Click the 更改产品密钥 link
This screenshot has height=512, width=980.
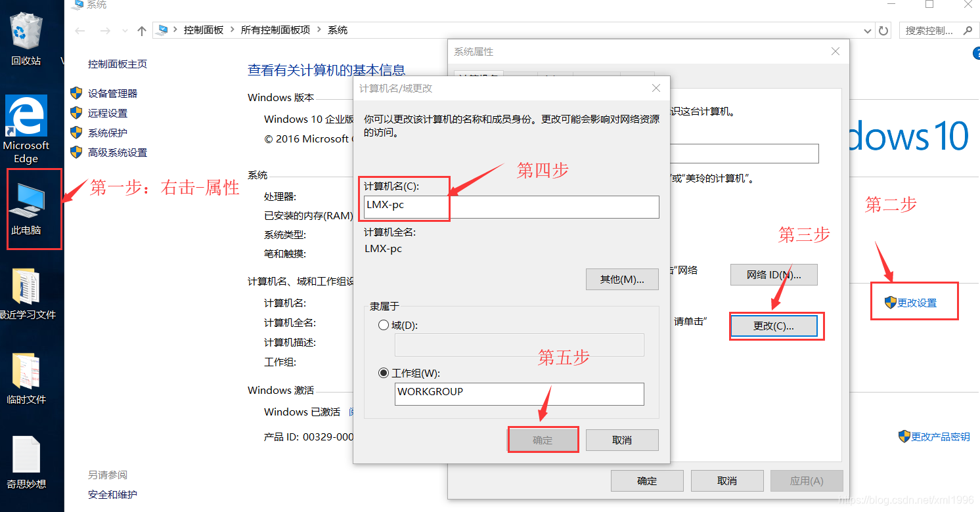click(x=940, y=437)
